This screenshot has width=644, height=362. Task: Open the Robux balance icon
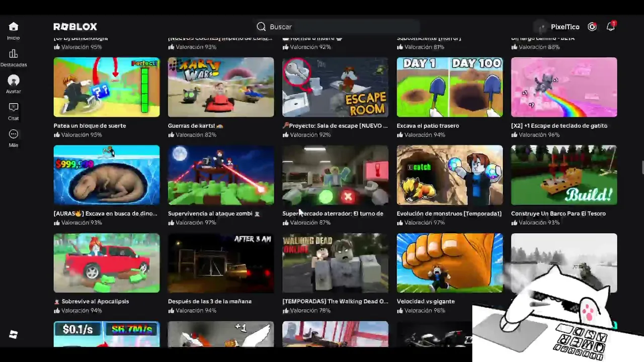(592, 27)
